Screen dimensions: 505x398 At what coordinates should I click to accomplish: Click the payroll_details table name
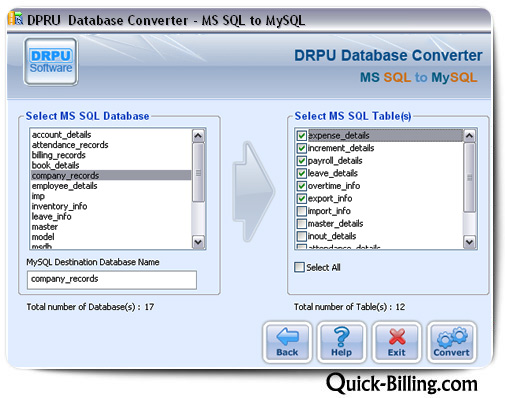click(x=335, y=161)
